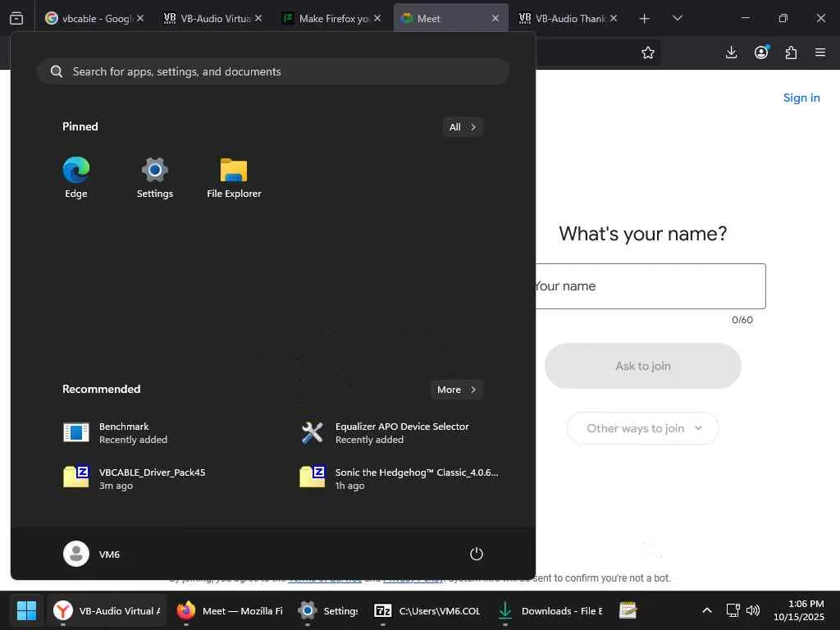The image size is (840, 630).
Task: Open the Firefox tab overview icon
Action: pos(16,18)
